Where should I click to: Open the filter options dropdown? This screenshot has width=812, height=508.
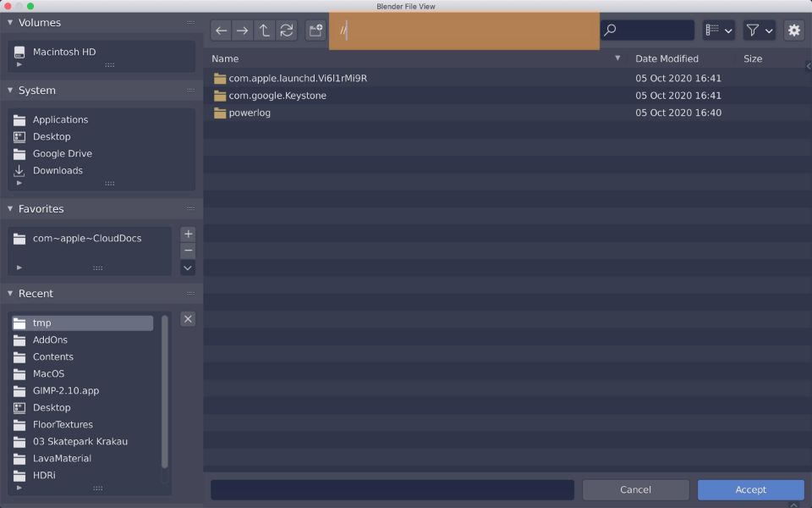click(759, 30)
